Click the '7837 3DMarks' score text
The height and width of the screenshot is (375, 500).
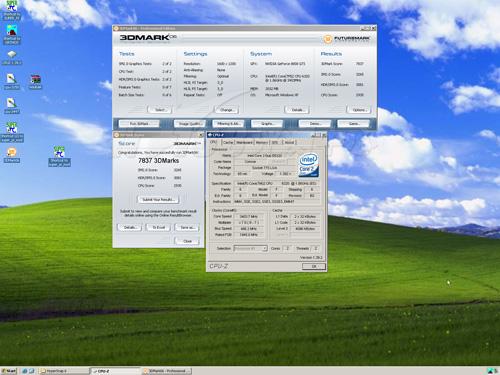point(158,161)
